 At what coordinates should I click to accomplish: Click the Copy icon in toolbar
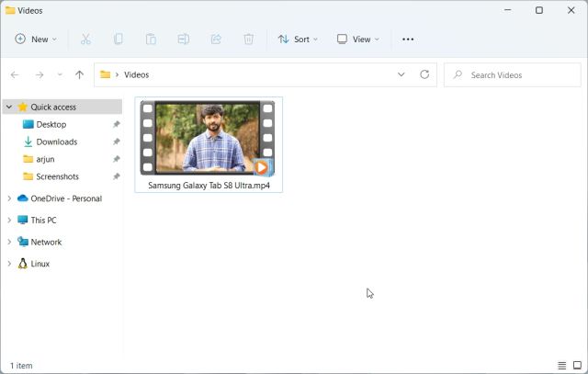[118, 40]
